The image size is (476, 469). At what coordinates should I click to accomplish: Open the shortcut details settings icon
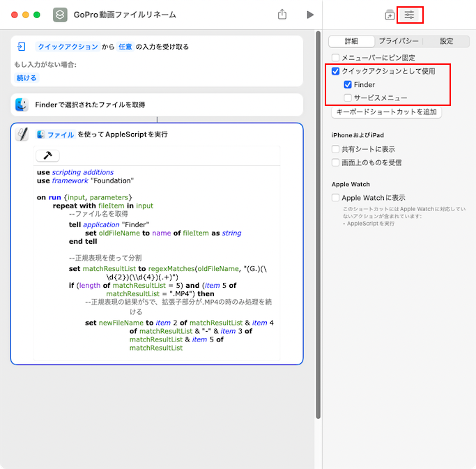(x=409, y=15)
